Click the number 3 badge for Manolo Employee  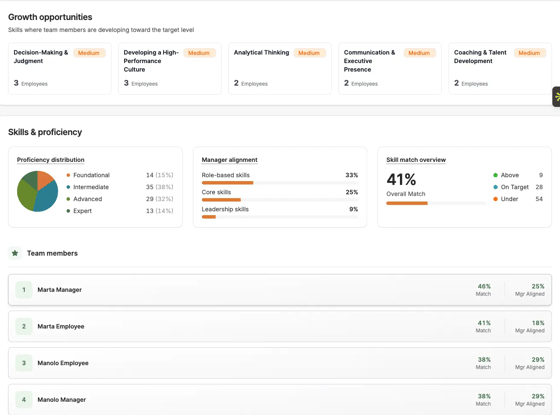24,363
